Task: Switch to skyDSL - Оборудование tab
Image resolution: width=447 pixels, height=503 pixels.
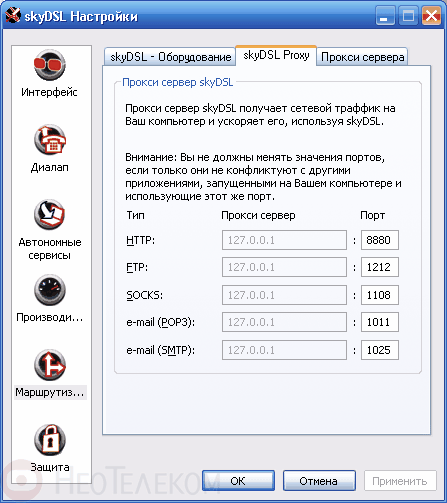Action: (170, 57)
